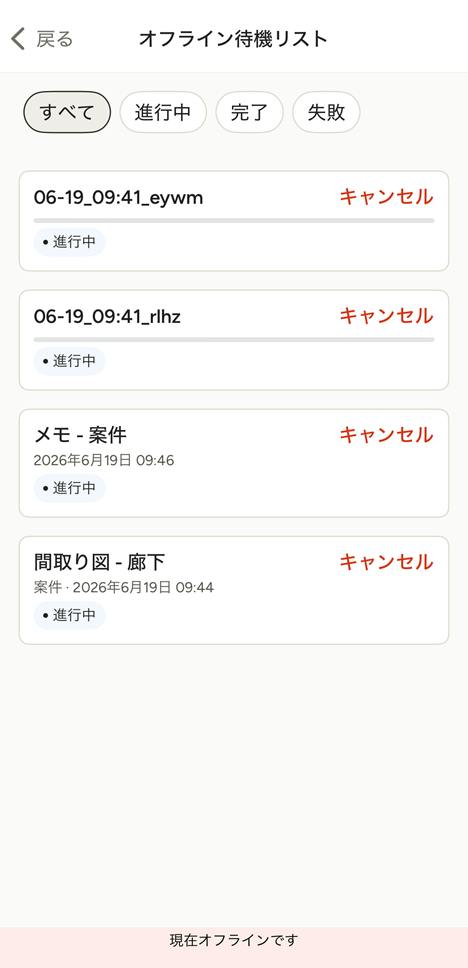Open the 06-19_09:41_eywm entry title

pyautogui.click(x=118, y=198)
